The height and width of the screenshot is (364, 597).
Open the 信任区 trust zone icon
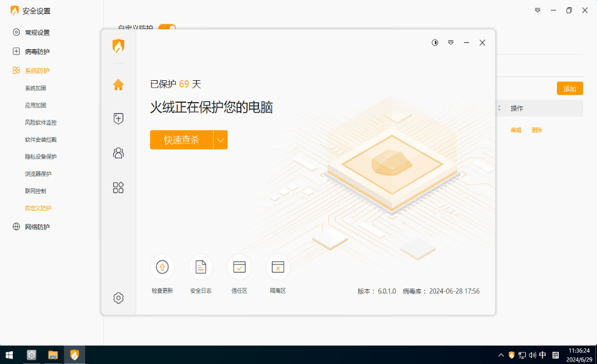coord(239,267)
